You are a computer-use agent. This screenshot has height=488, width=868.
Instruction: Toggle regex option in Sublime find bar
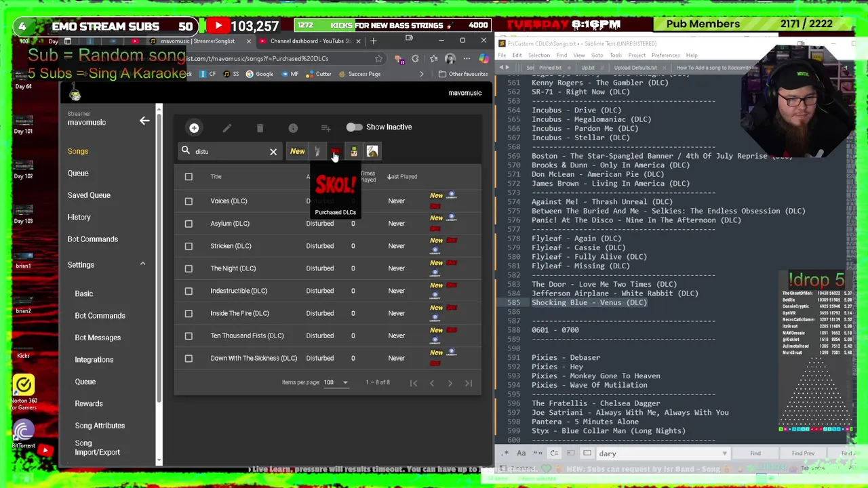505,453
